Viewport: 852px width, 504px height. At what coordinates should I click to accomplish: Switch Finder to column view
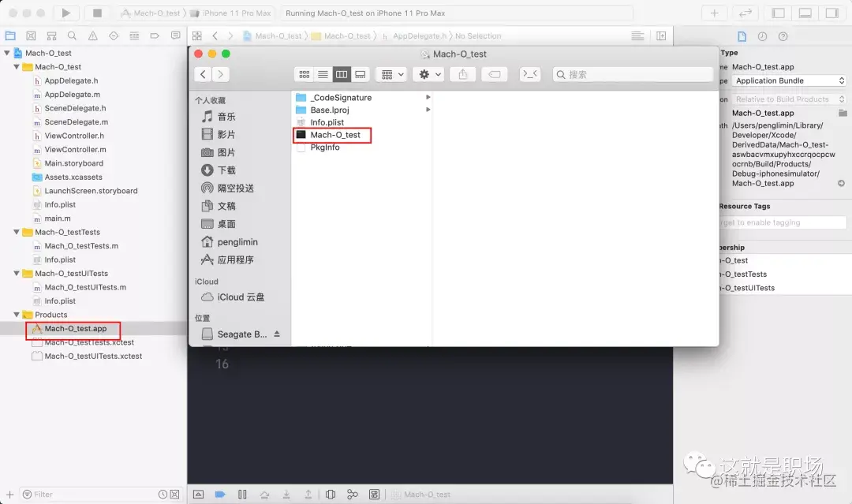pyautogui.click(x=342, y=74)
